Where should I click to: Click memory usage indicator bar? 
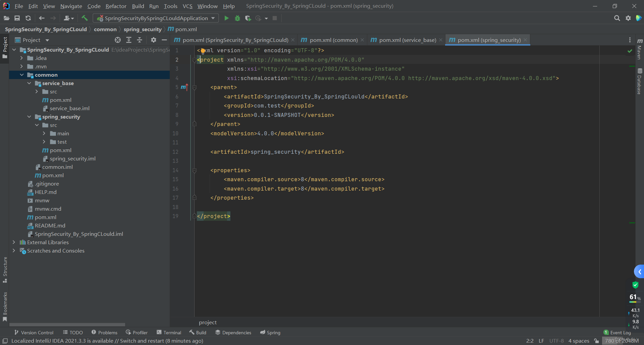[x=622, y=341]
